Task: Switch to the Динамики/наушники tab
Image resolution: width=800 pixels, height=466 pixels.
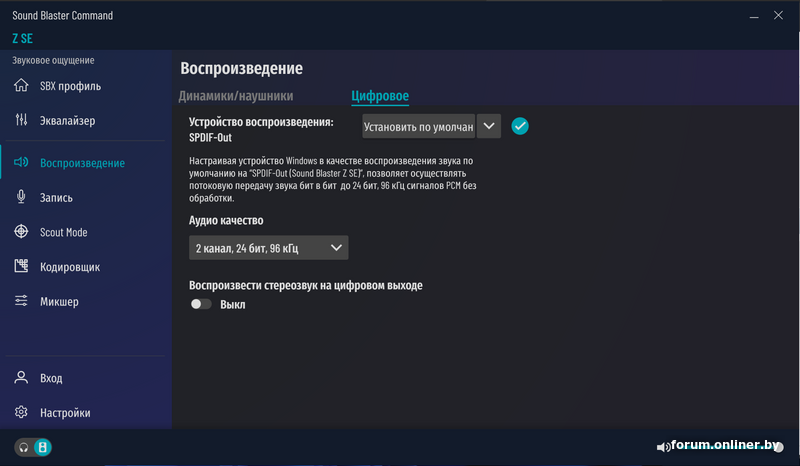Action: click(236, 96)
